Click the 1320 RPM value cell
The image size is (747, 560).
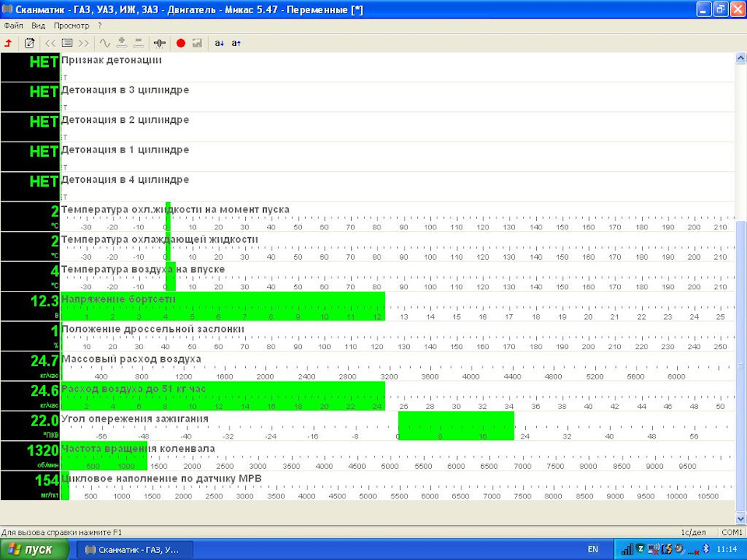pyautogui.click(x=30, y=457)
